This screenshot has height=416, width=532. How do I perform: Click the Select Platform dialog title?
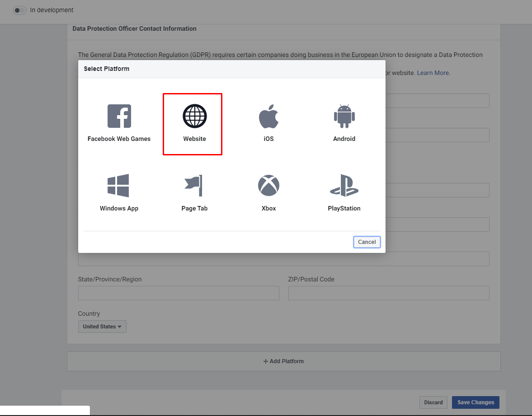click(107, 69)
